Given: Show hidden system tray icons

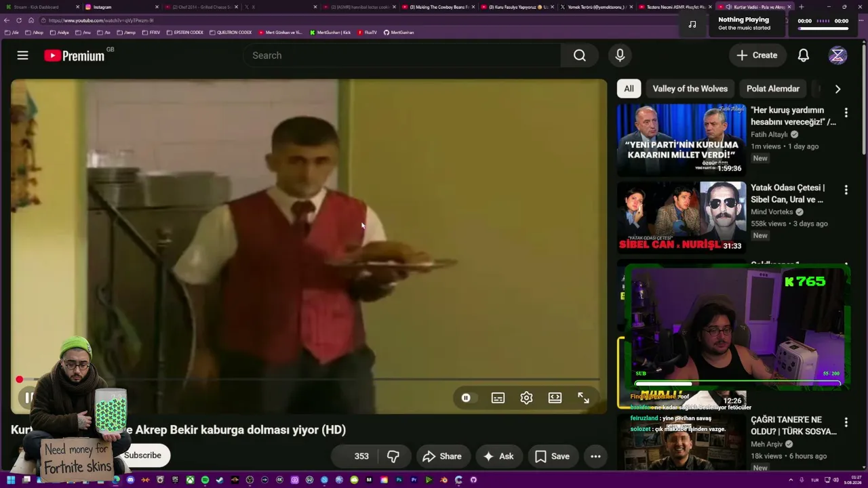Looking at the screenshot, I should pos(791,480).
